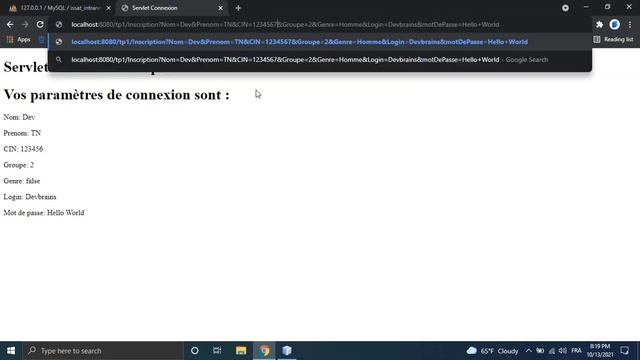Click the text 'CIN: 123456'

click(x=23, y=149)
